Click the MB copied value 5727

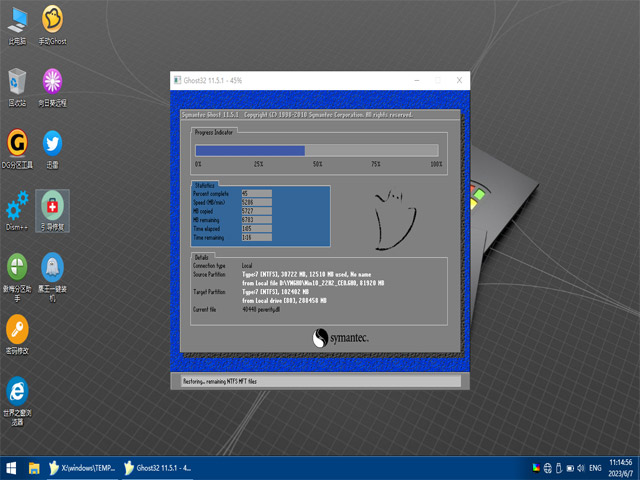coord(256,211)
